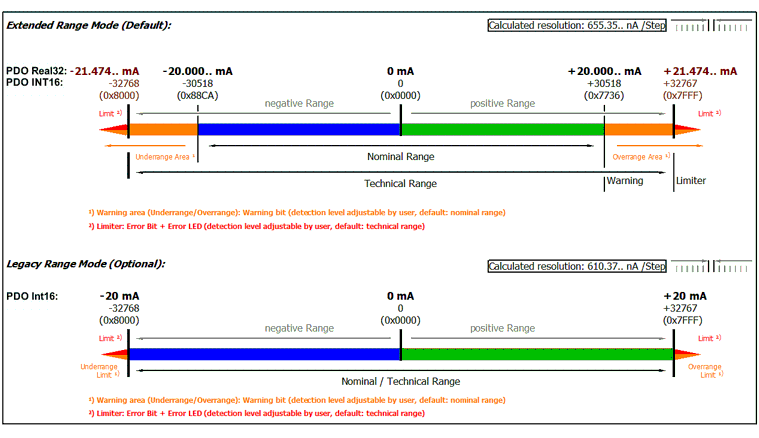Select the 'PDO Real32:' label
Screen dimensions: 759x438
[x=36, y=71]
